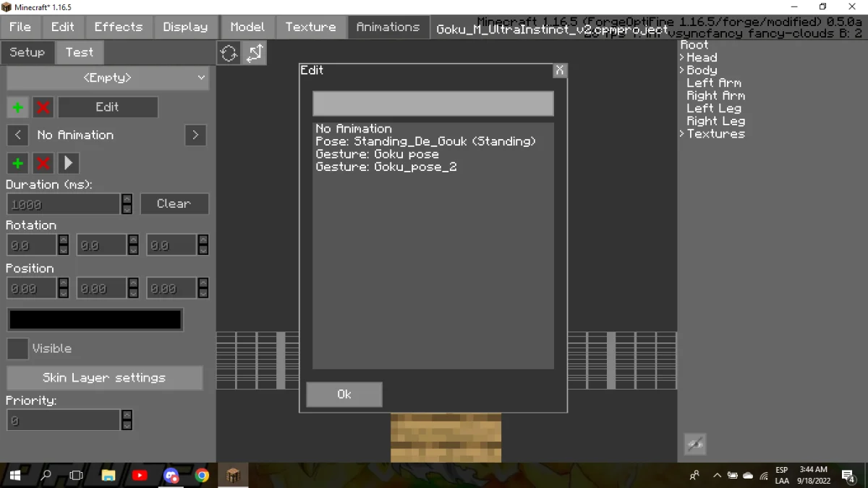Click the rotate-view gizmo icon above viewport

(x=229, y=52)
